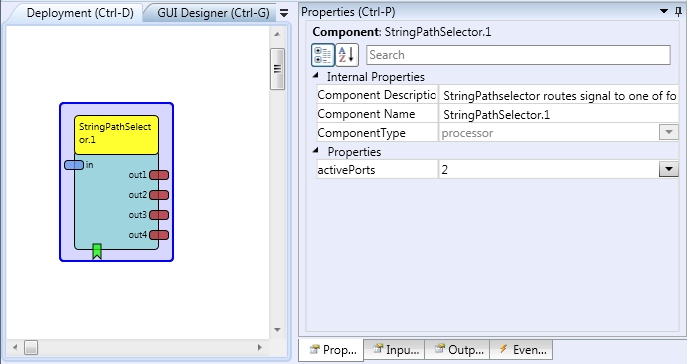The width and height of the screenshot is (687, 364).
Task: Open the Outp... bottom tab
Action: 457,350
